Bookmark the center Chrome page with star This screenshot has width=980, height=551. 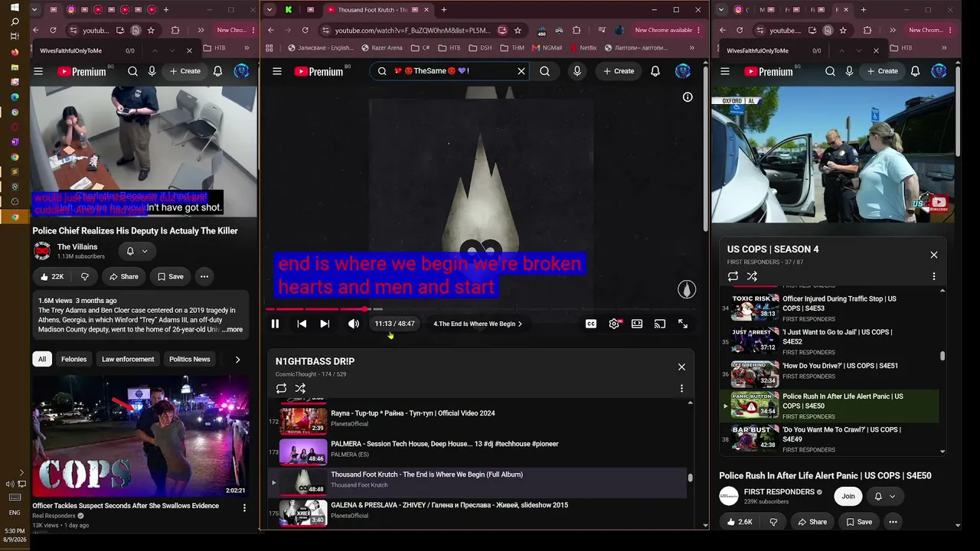(518, 30)
